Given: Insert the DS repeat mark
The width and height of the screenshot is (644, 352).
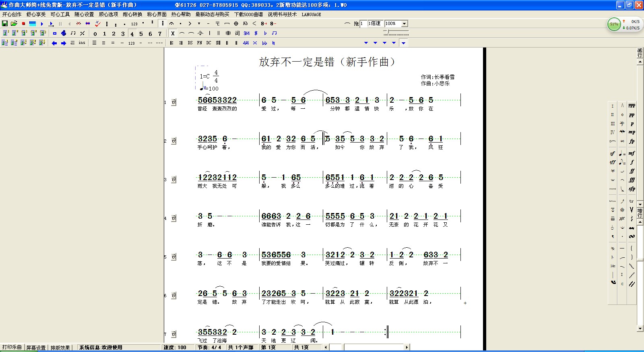Looking at the screenshot, I should point(190,43).
